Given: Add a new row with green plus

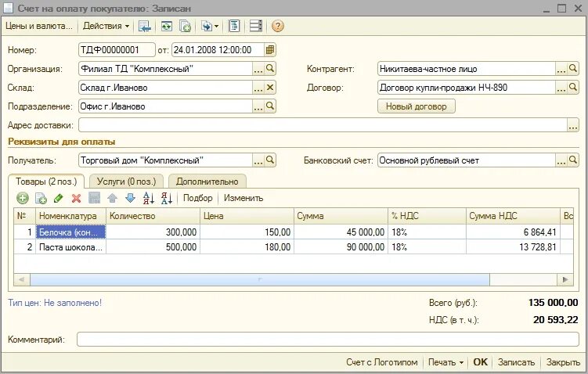Looking at the screenshot, I should [x=23, y=198].
